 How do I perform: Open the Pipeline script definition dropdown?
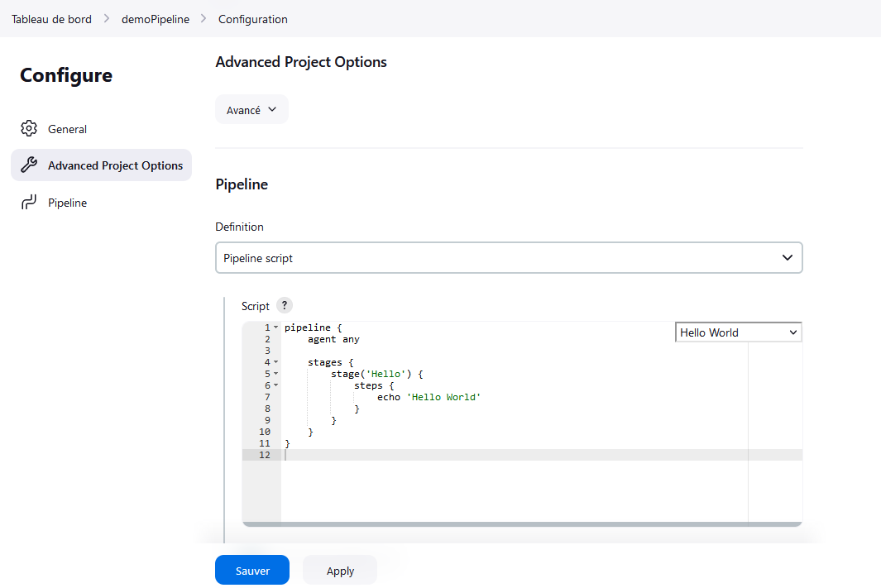509,258
